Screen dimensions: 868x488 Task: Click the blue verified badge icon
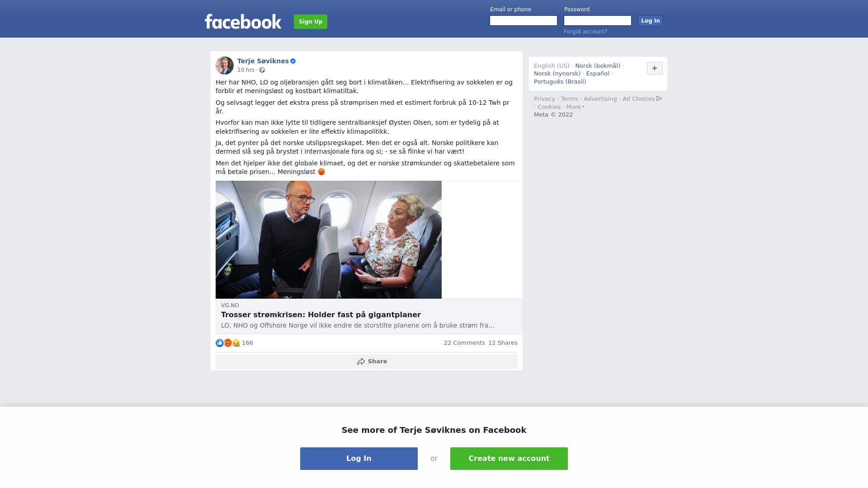(x=293, y=61)
